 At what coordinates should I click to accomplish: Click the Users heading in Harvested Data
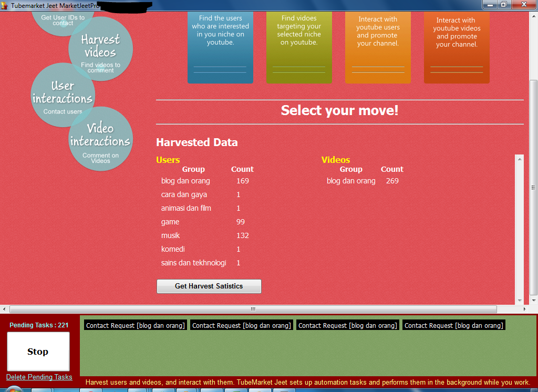pyautogui.click(x=168, y=160)
